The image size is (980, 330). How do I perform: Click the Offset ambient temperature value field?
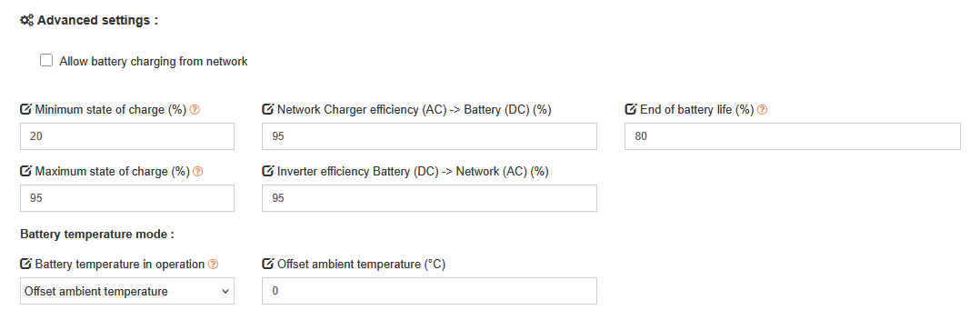pyautogui.click(x=429, y=291)
